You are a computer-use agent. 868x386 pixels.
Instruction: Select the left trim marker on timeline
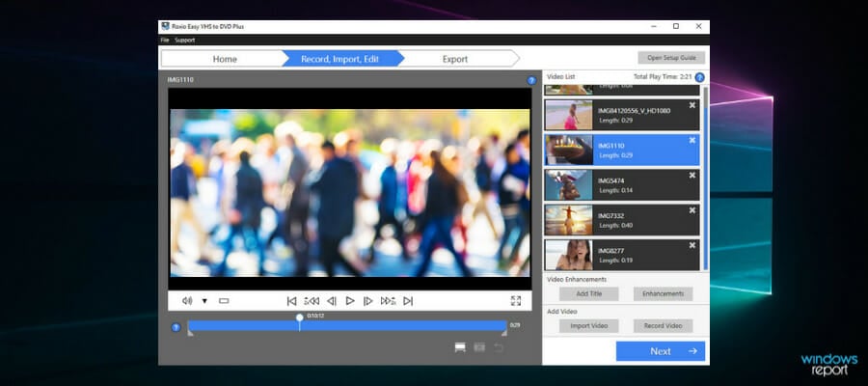190,333
